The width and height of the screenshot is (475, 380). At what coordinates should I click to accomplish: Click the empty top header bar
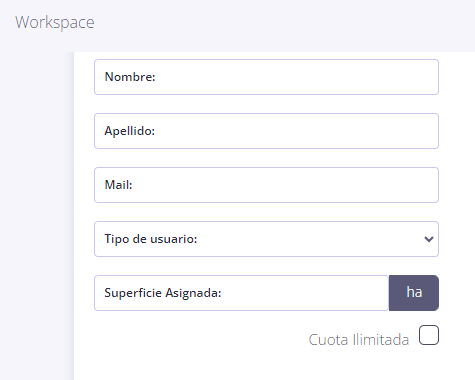coord(283,26)
